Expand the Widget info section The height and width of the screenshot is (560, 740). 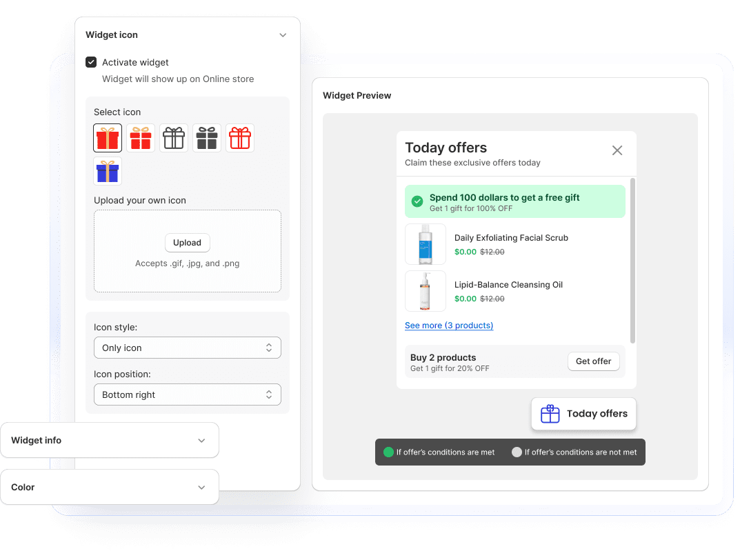tap(201, 441)
